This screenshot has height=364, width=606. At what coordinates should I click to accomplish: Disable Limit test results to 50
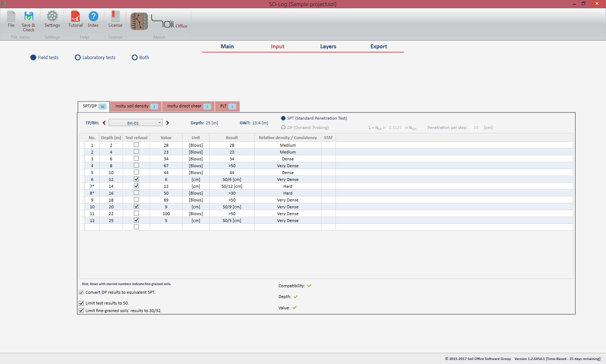[81, 303]
